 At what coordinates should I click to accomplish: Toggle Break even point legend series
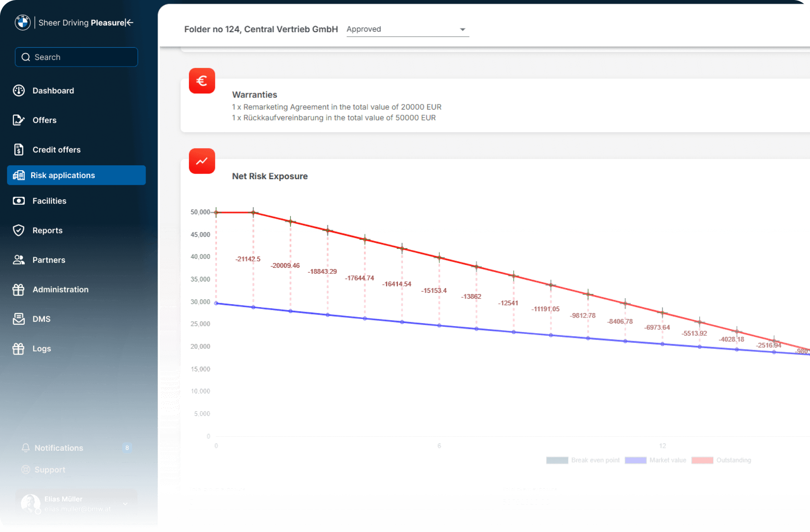pyautogui.click(x=595, y=460)
